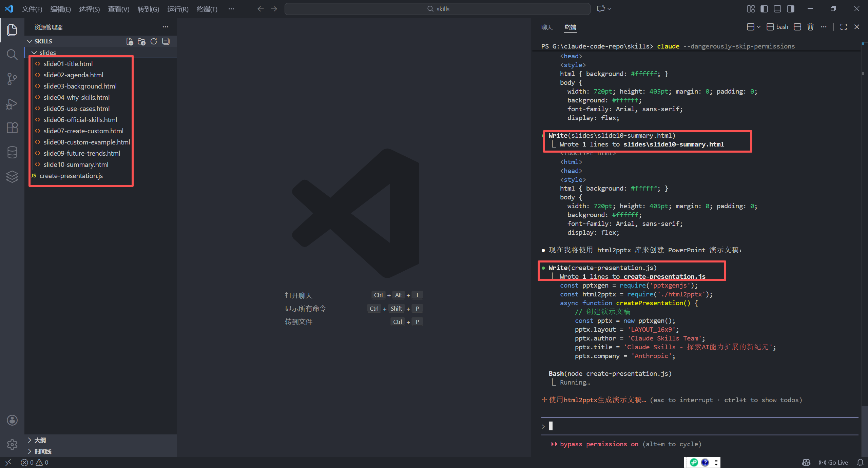
Task: Open the Extensions view
Action: point(12,128)
